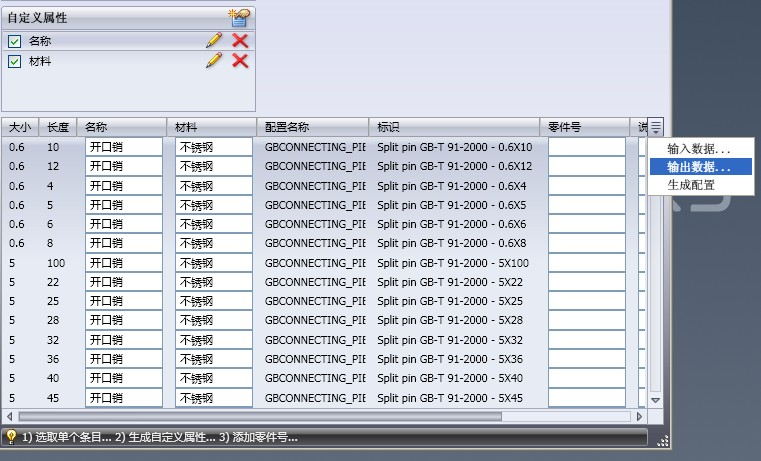Click the table options list icon
The height and width of the screenshot is (461, 761).
[x=656, y=127]
